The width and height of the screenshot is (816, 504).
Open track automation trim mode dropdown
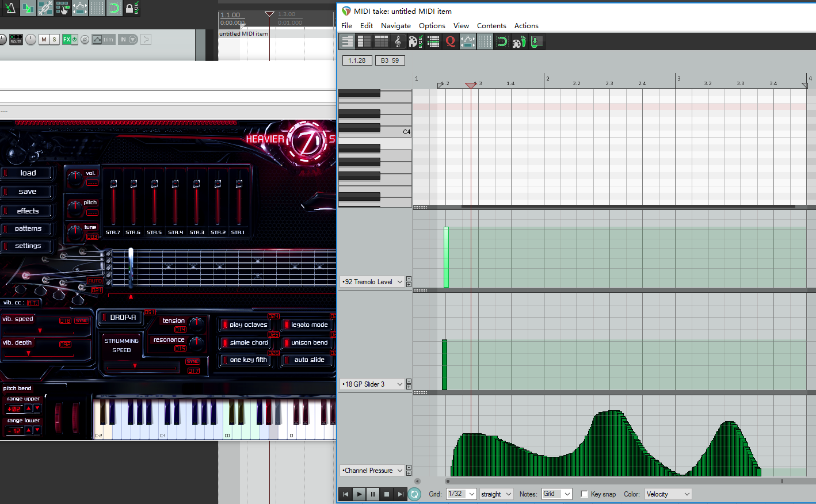(x=104, y=40)
